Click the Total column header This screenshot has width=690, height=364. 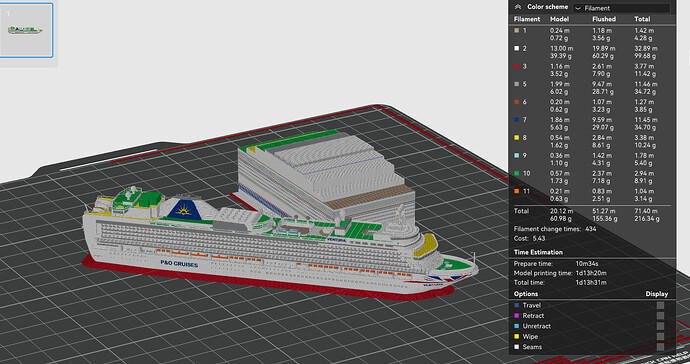(642, 19)
